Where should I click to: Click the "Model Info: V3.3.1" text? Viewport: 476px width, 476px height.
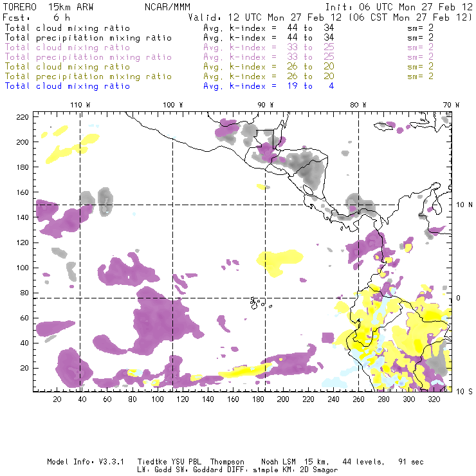point(86,462)
